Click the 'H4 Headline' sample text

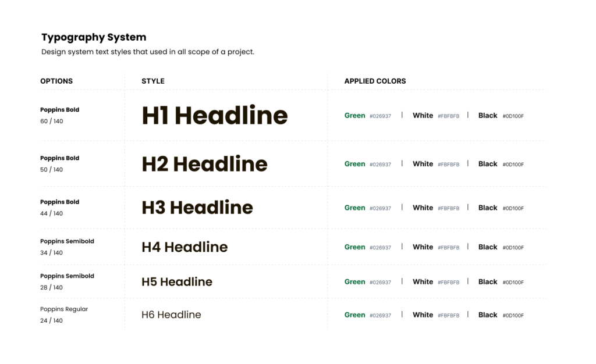[185, 247]
